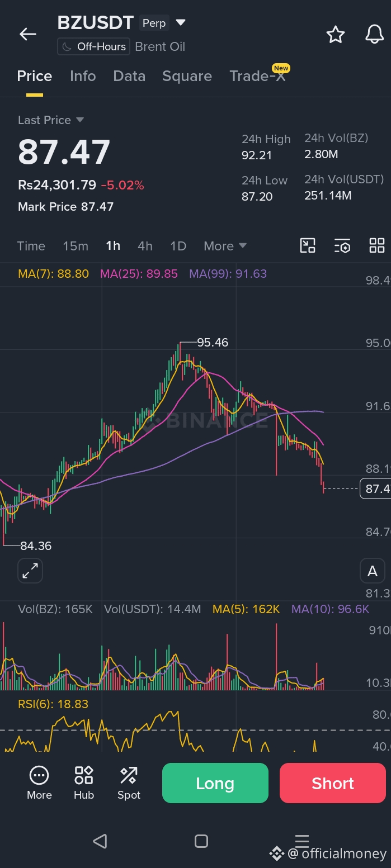
Task: Open a Short position
Action: pos(333,783)
